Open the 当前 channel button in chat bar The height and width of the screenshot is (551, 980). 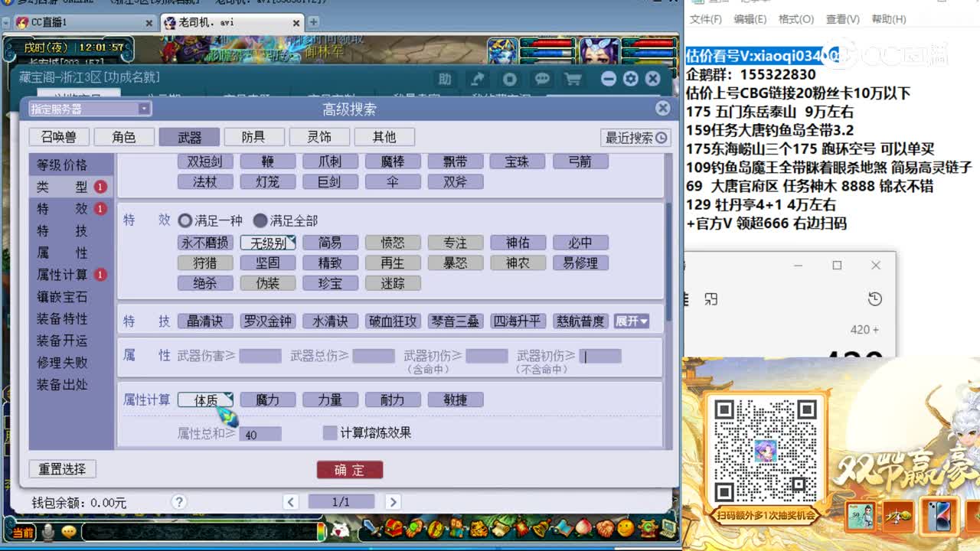(x=23, y=533)
